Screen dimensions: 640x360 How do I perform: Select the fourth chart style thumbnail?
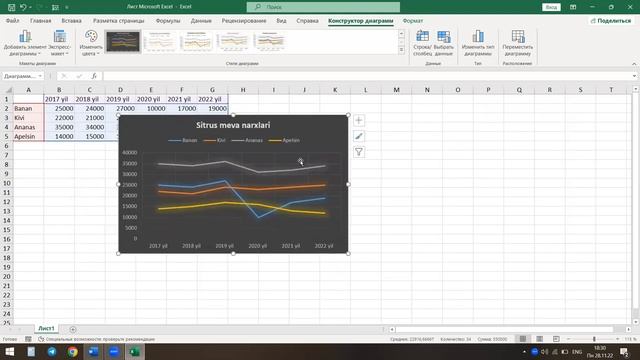click(x=233, y=41)
